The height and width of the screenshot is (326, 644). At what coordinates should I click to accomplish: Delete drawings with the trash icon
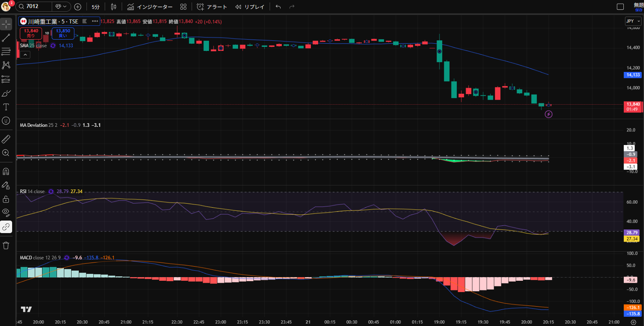click(x=6, y=246)
